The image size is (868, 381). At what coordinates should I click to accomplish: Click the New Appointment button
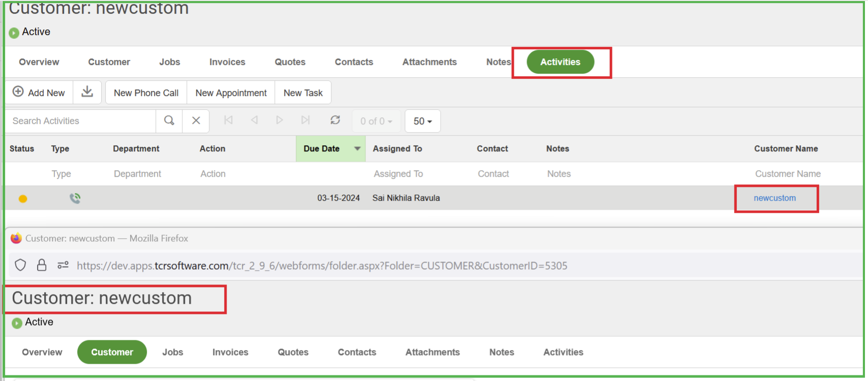click(x=231, y=93)
